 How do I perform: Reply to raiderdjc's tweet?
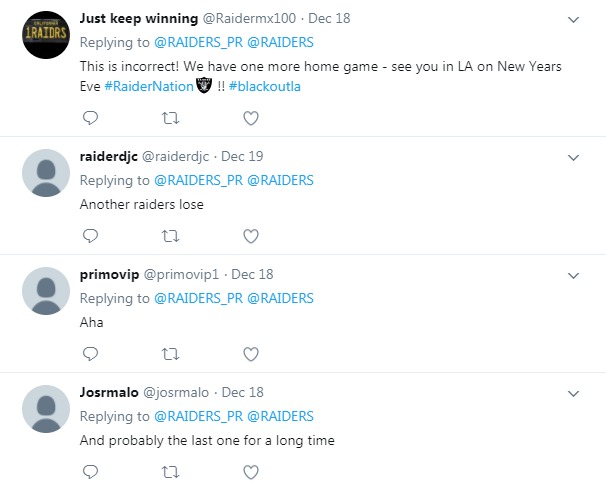pos(90,236)
